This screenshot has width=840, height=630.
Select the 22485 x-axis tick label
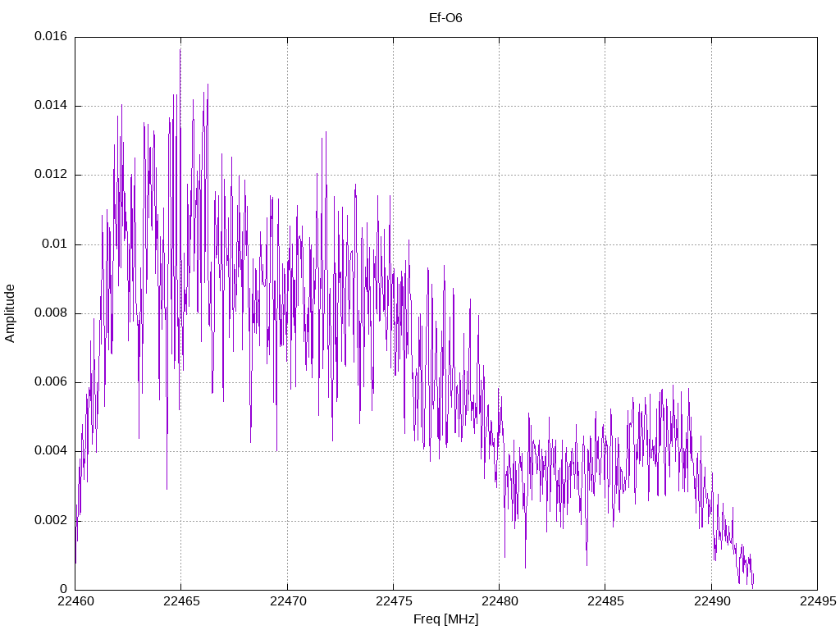[605, 601]
